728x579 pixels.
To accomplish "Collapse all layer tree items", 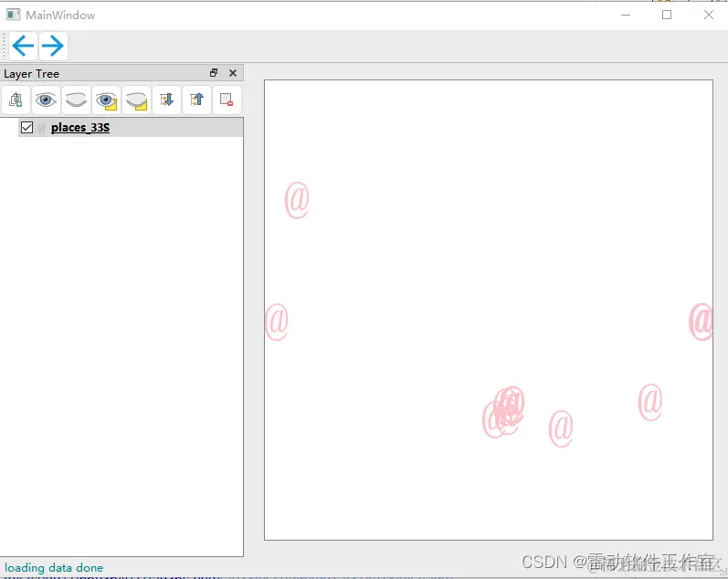I will click(x=197, y=100).
